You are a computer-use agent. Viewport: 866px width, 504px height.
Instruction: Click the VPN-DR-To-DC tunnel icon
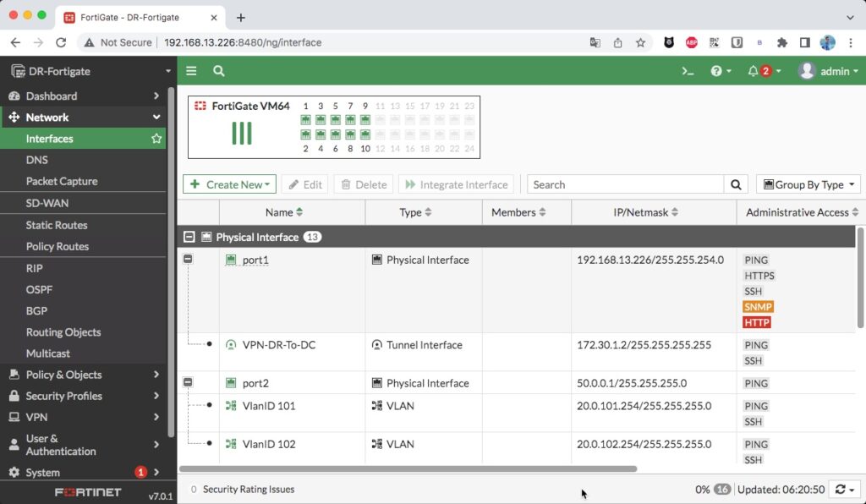tap(231, 345)
